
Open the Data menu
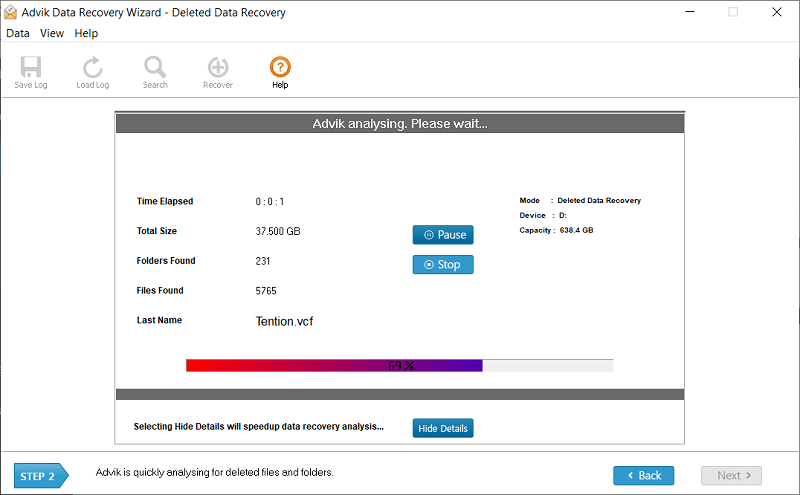[x=17, y=33]
